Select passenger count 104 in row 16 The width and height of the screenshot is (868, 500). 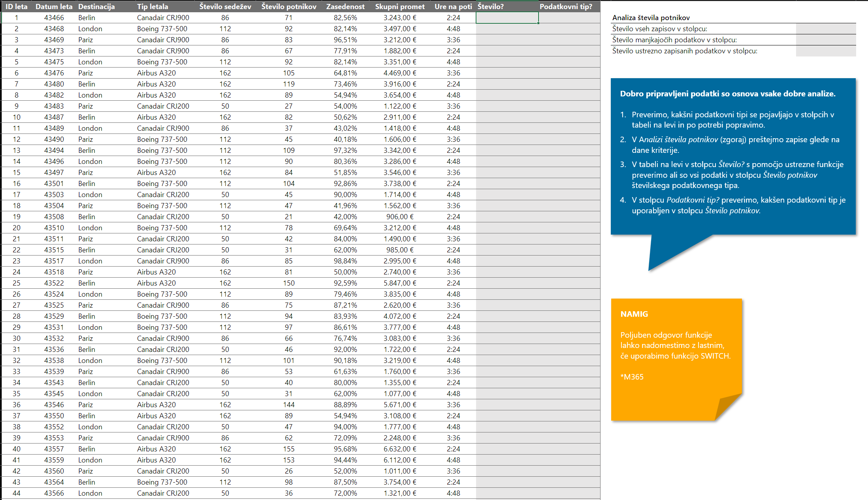coord(289,184)
